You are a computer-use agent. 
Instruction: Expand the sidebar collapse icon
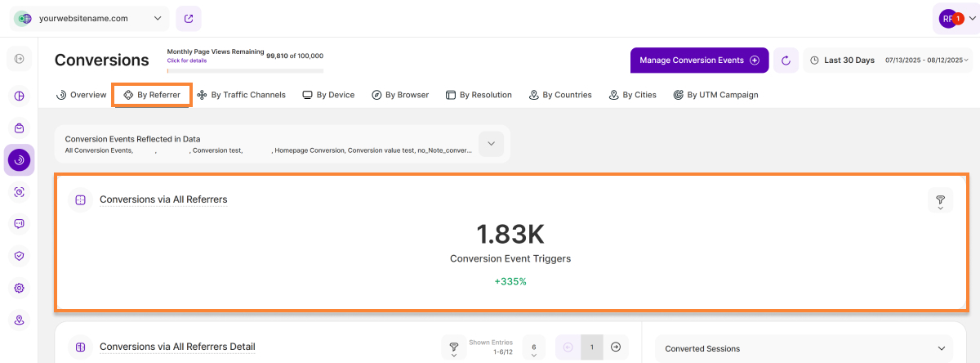coord(19,59)
